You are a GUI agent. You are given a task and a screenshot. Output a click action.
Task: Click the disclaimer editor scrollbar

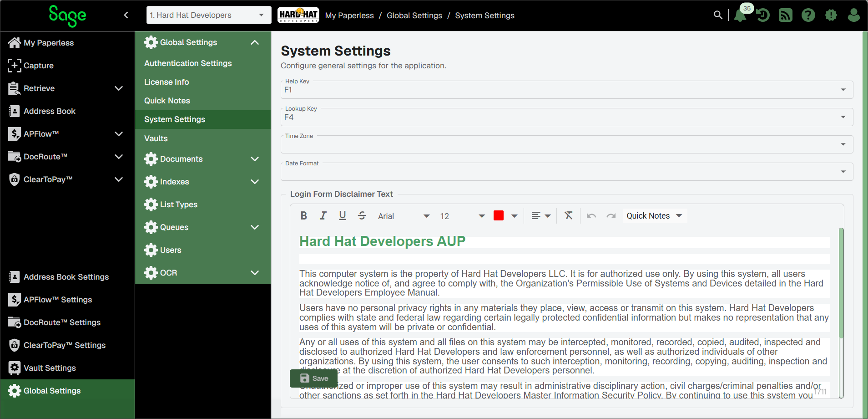tap(841, 282)
